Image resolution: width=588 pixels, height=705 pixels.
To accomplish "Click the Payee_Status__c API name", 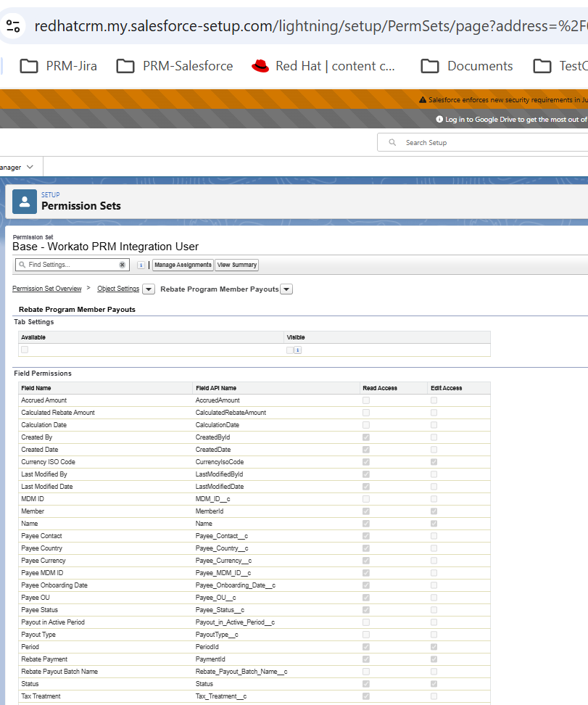I will tap(220, 610).
